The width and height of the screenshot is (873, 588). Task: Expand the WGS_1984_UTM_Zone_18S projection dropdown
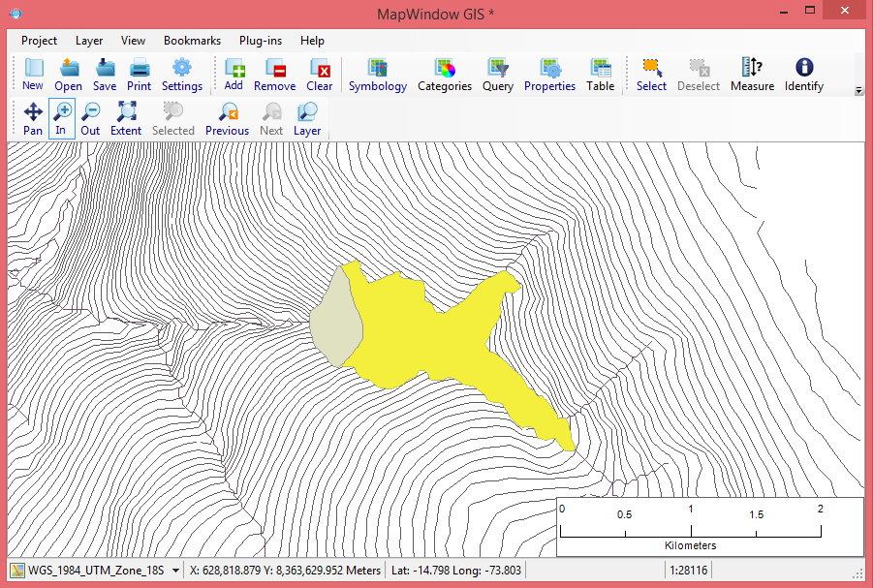[176, 571]
